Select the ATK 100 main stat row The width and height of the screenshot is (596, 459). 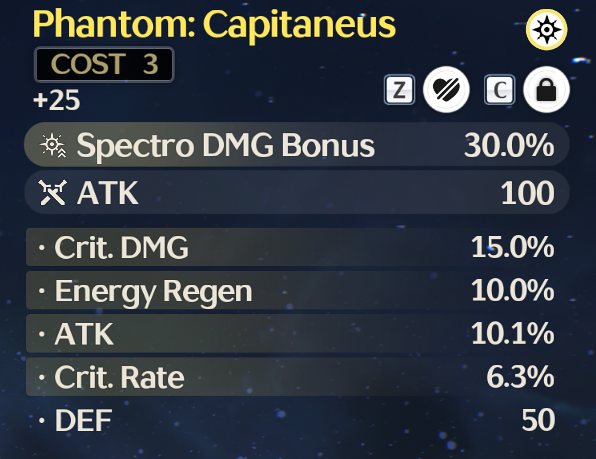(297, 192)
